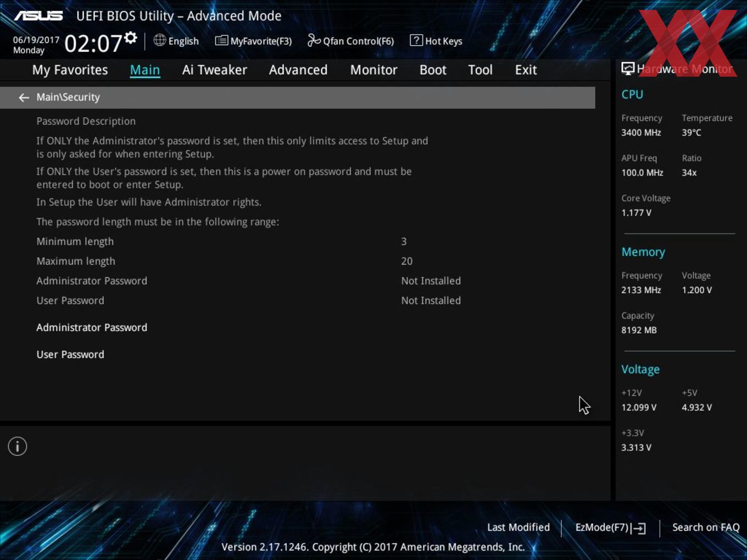Screen dimensions: 747x560
Task: Click User Password Not Installed status
Action: click(x=431, y=300)
